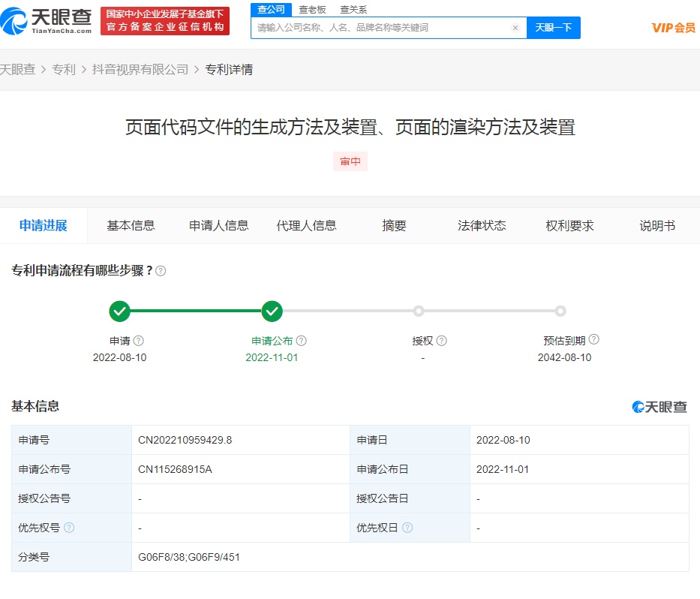Click the 授权公告号 label cell
This screenshot has width=700, height=599.
click(71, 498)
